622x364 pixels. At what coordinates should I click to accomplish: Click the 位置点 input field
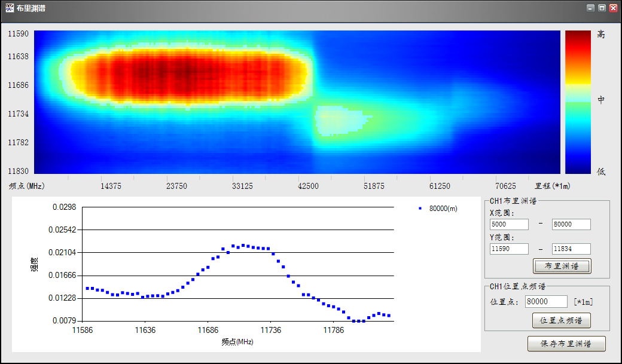(x=545, y=302)
